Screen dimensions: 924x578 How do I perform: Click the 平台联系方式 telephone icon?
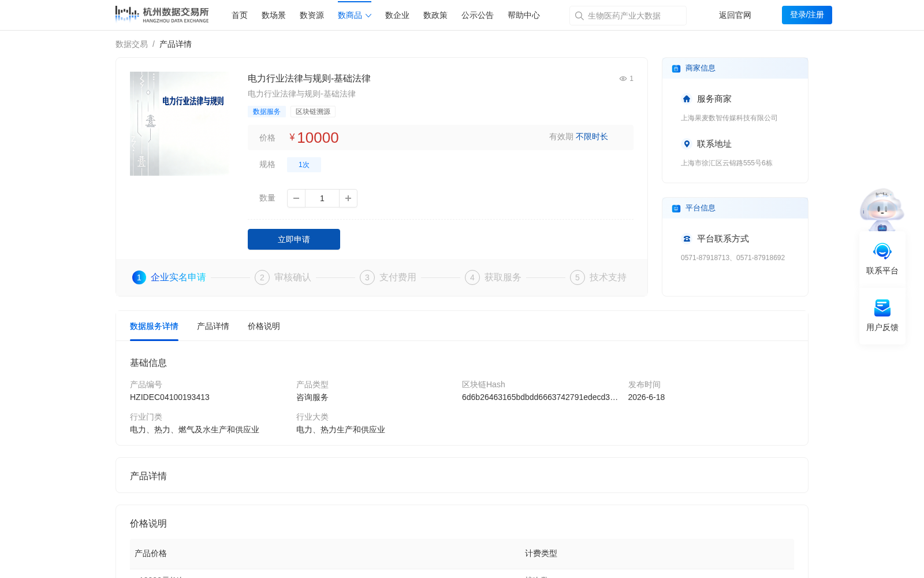tap(687, 239)
